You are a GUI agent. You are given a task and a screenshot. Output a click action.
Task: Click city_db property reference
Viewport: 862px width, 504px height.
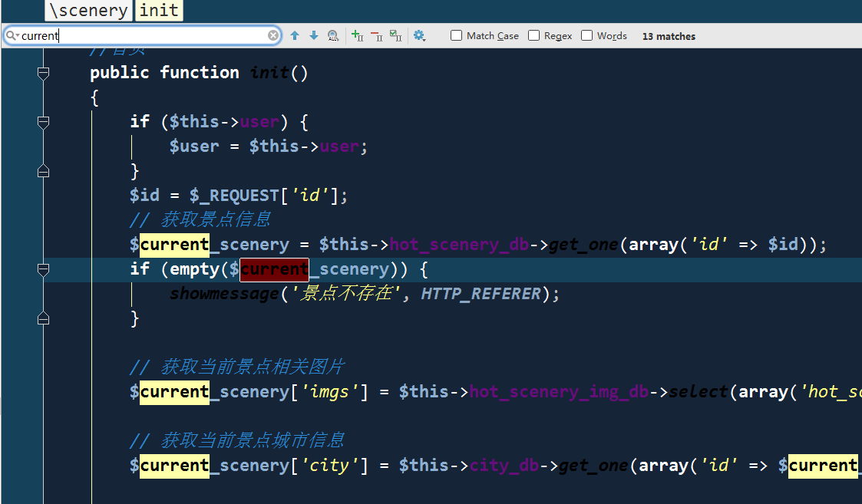(504, 466)
